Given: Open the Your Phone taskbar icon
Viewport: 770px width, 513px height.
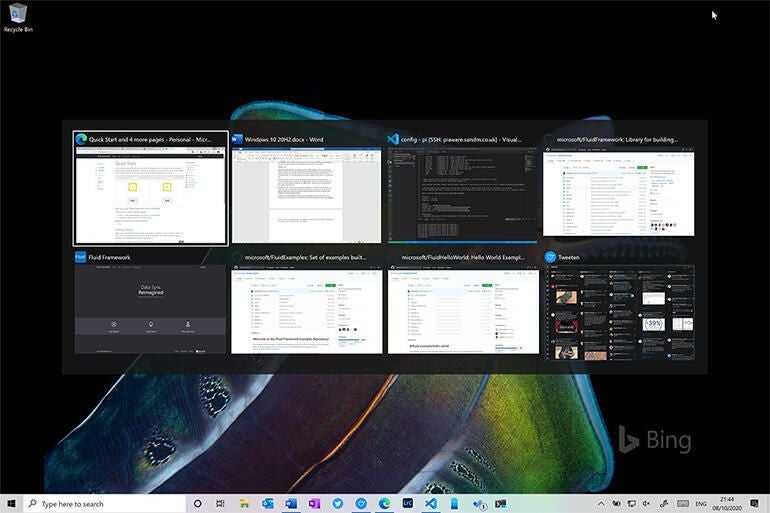Looking at the screenshot, I should tap(455, 504).
